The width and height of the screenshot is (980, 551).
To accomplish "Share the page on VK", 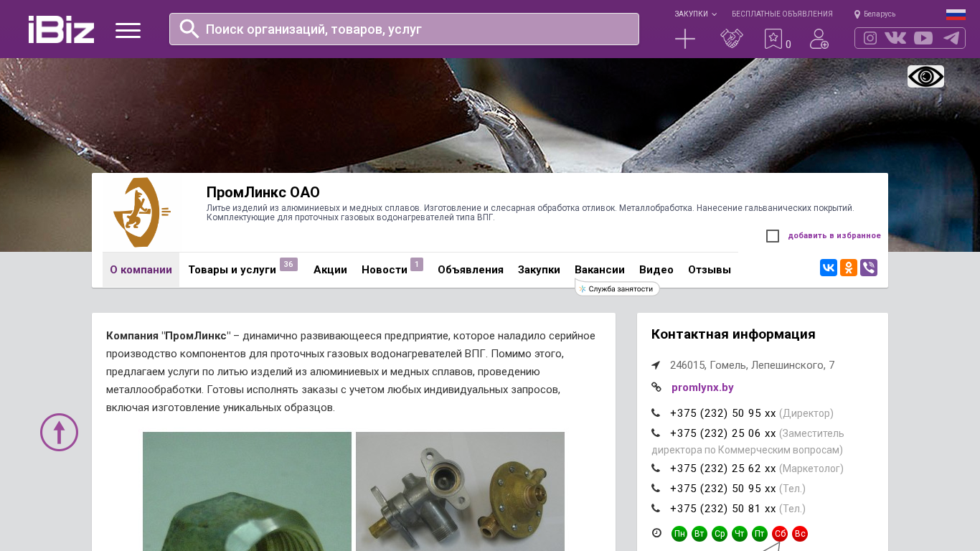I will (829, 268).
